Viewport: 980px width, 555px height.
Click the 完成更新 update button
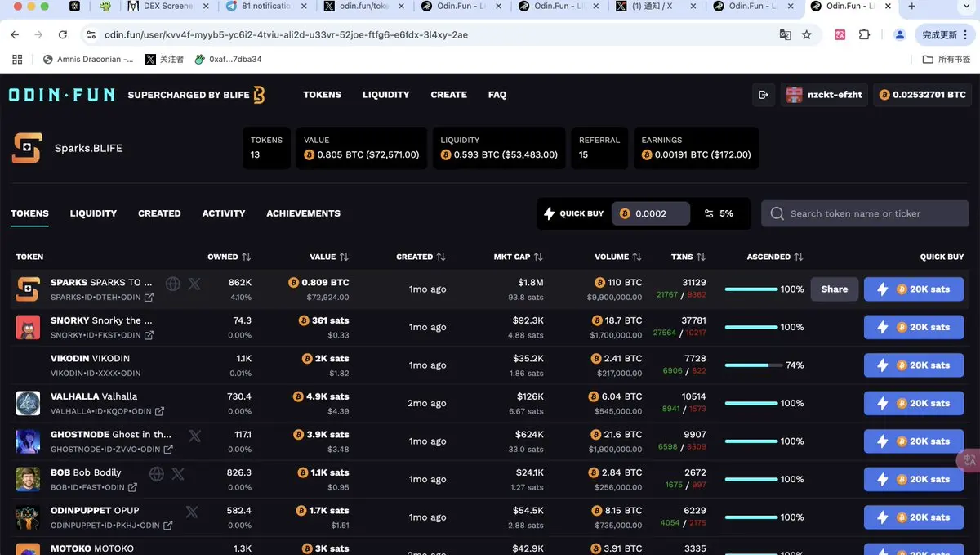pyautogui.click(x=945, y=35)
